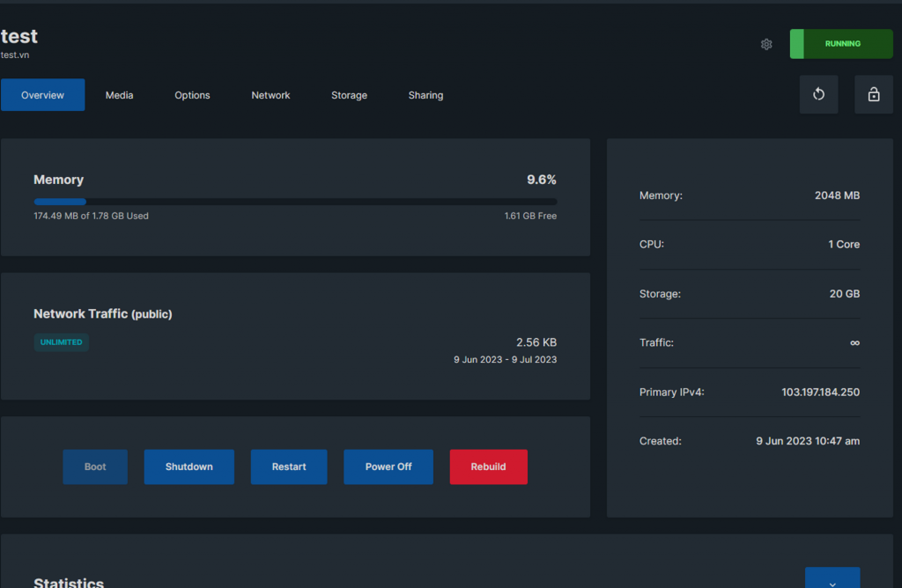902x588 pixels.
Task: Expand the Statistics section chevron
Action: (832, 579)
